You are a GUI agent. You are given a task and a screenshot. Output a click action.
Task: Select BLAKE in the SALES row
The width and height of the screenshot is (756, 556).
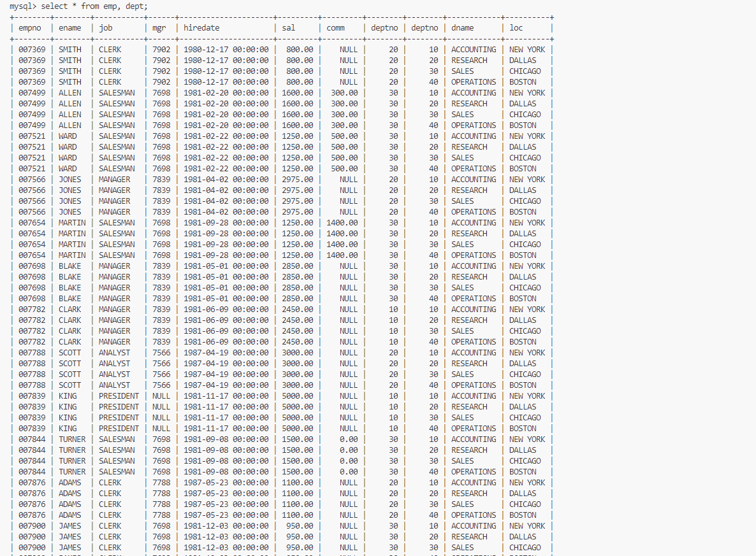click(x=70, y=288)
